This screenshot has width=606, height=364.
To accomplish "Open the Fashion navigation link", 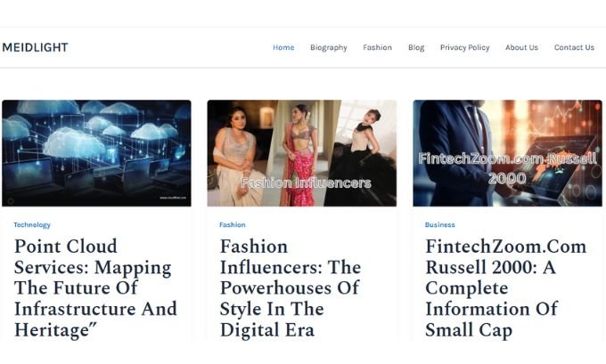I will (377, 47).
